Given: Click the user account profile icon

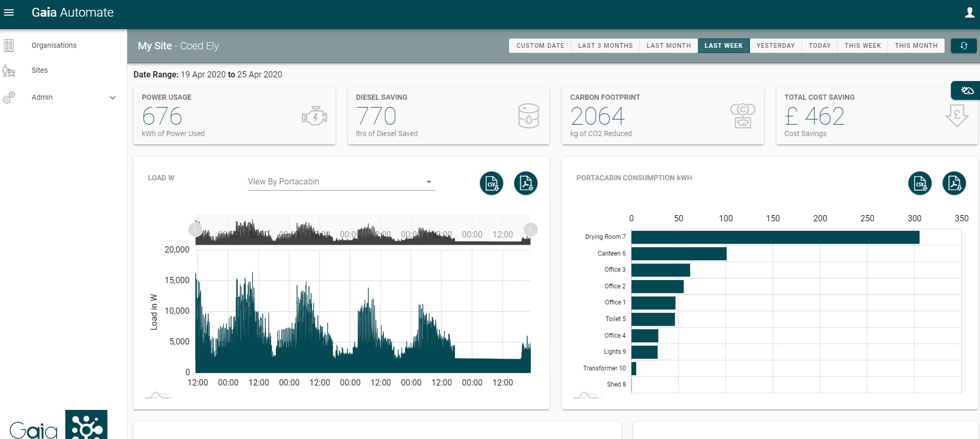Looking at the screenshot, I should pos(969,12).
